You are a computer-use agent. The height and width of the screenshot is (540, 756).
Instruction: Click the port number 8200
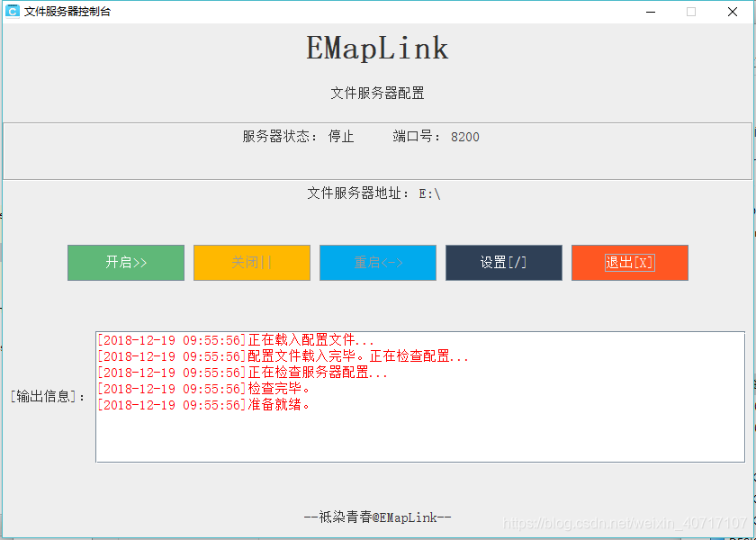coord(465,137)
